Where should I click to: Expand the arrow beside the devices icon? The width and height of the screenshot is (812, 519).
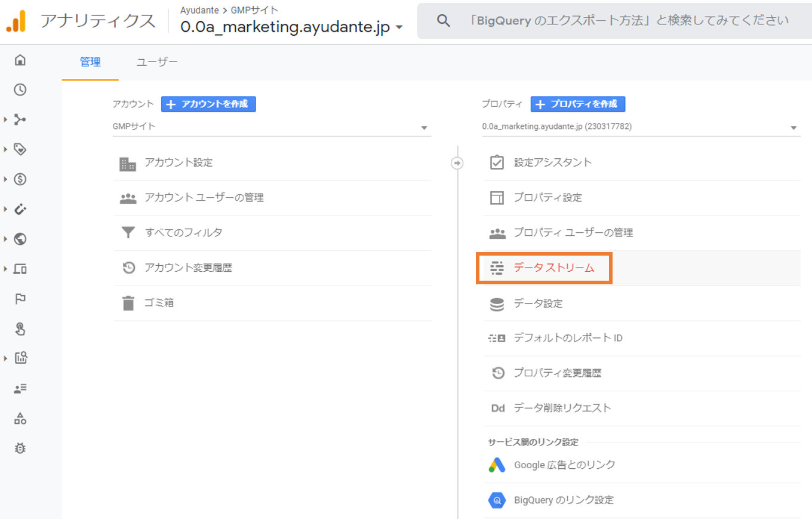pos(5,269)
